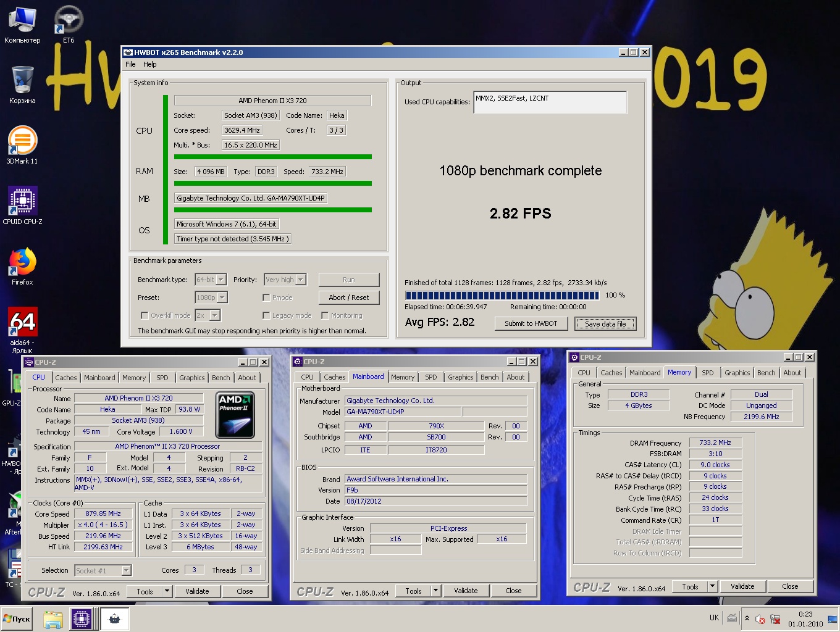Launch the 3DMark 11 desktop shortcut
840x632 pixels.
(x=22, y=145)
